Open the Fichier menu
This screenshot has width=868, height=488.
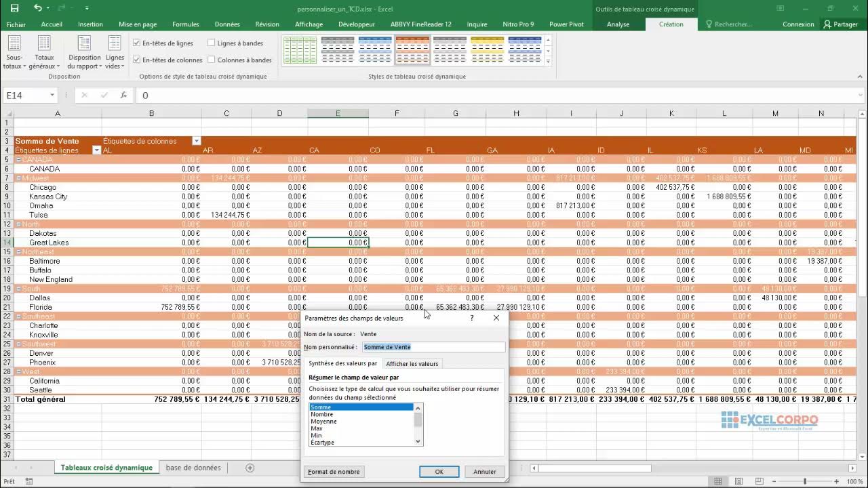16,24
